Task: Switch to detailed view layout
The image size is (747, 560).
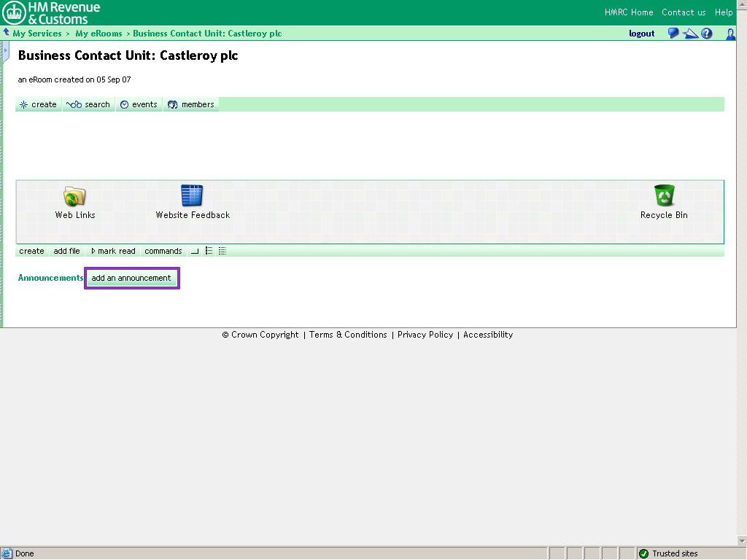Action: coord(222,251)
